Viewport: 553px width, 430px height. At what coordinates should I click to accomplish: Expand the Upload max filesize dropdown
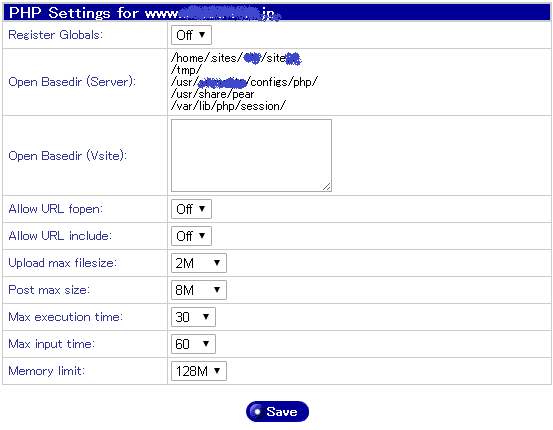199,263
